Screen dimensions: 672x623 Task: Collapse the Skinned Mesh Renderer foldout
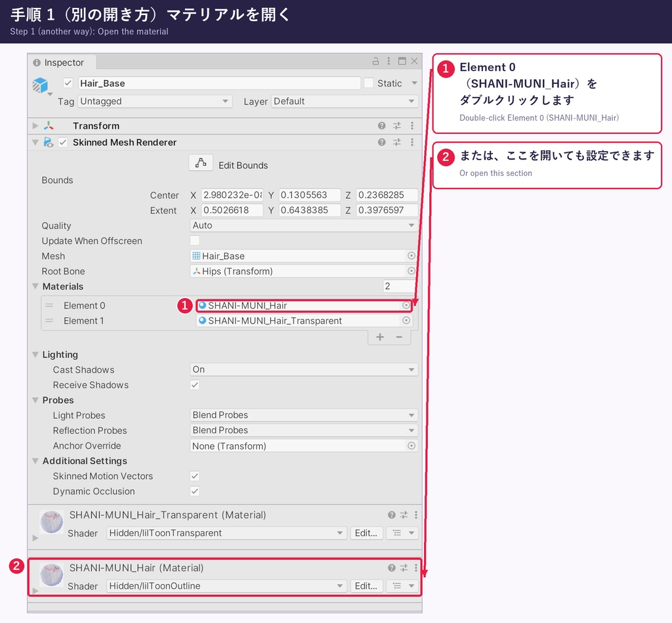point(35,142)
